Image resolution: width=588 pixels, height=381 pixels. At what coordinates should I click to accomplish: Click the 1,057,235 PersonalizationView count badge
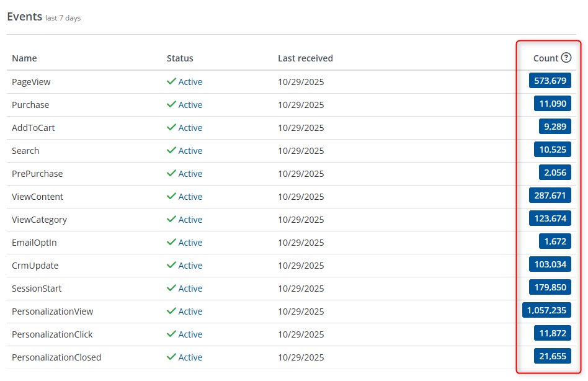(x=546, y=310)
